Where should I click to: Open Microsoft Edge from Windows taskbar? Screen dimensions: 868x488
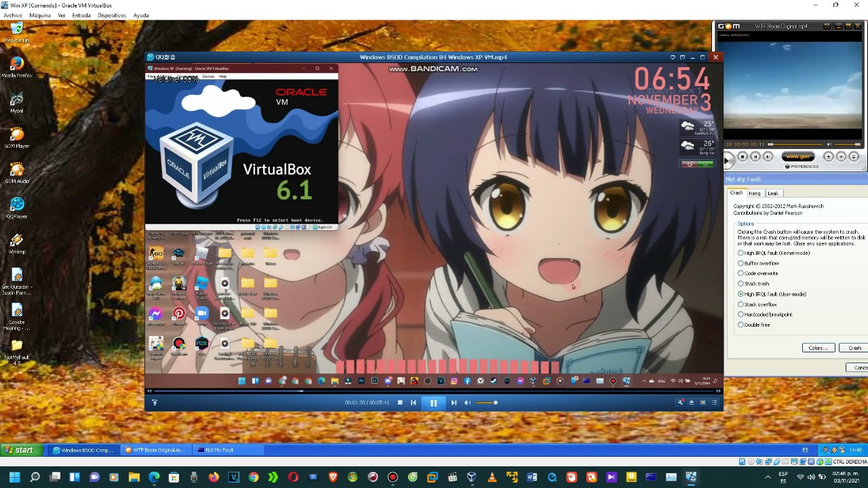point(154,477)
